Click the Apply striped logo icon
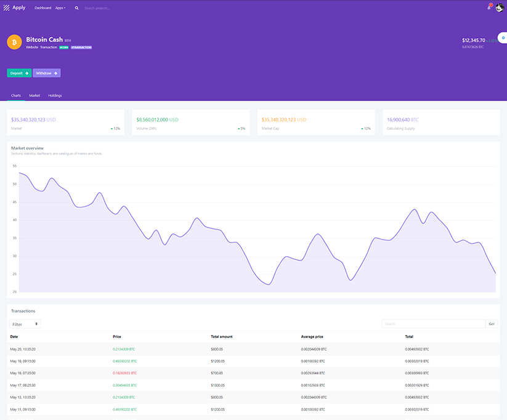507x420 pixels. coord(6,8)
